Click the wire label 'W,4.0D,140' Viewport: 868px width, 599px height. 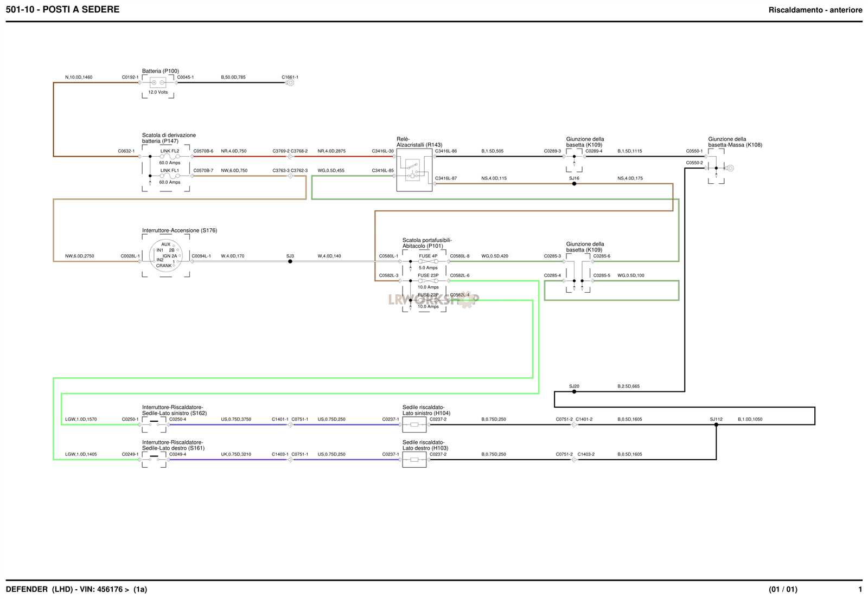coord(329,256)
